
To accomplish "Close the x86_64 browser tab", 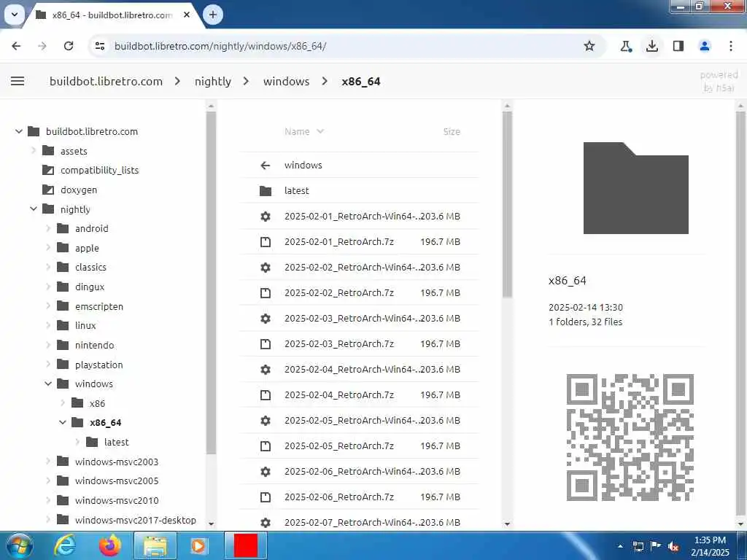I will 187,15.
